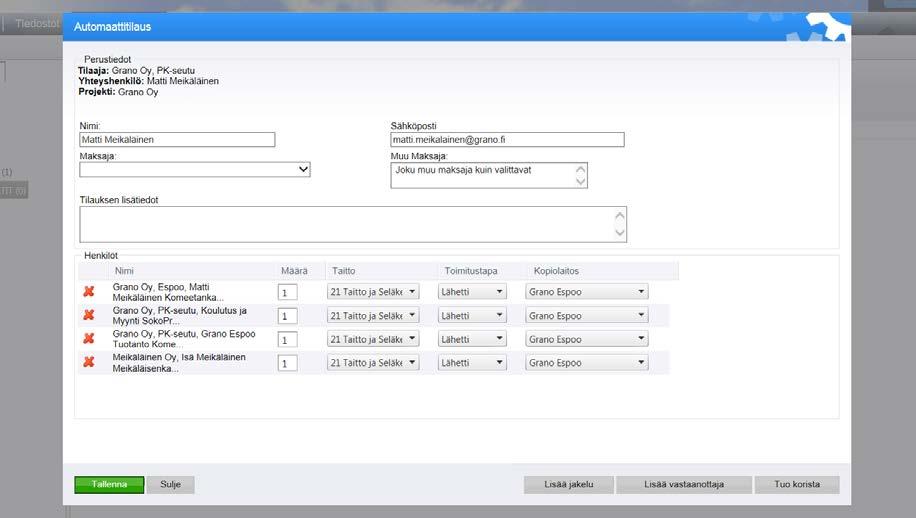This screenshot has width=916, height=518.
Task: Click the Toimitustapa column header
Action: (x=471, y=271)
